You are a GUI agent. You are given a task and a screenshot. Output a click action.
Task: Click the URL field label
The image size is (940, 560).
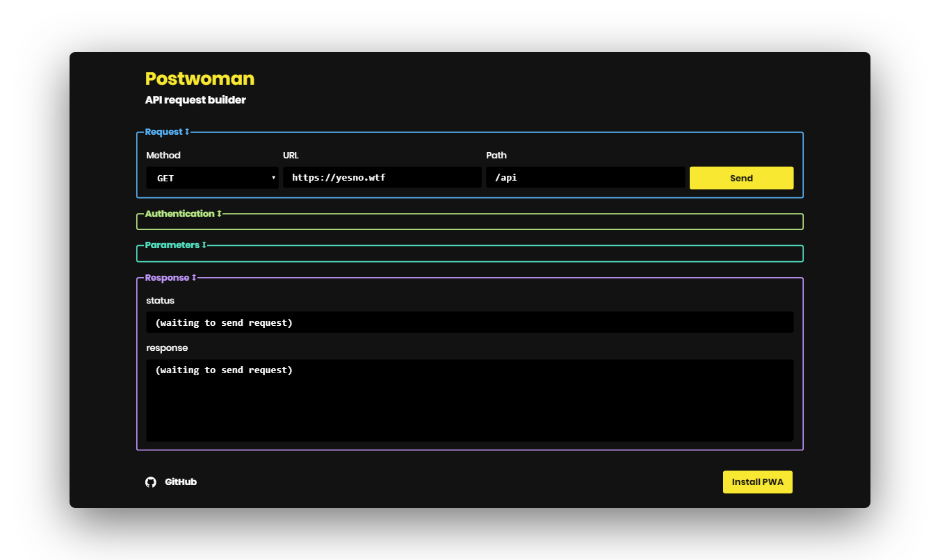[x=291, y=156]
